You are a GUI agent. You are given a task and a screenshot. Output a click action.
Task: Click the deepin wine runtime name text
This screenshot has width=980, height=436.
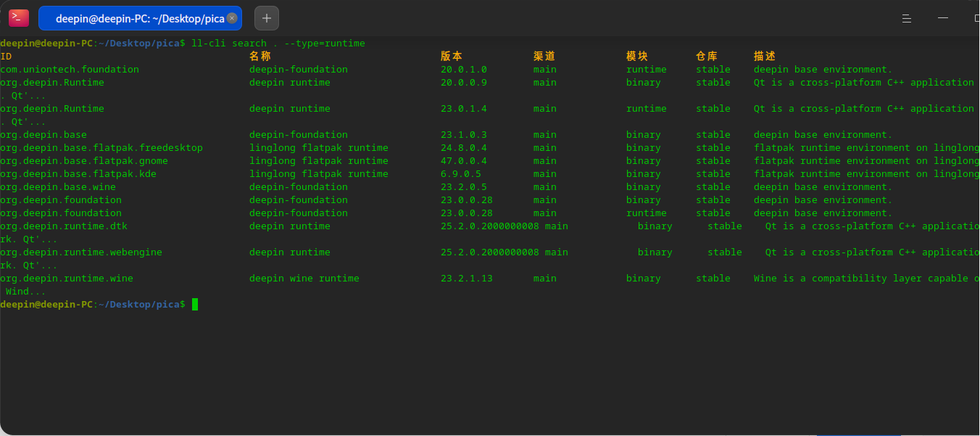tap(304, 279)
